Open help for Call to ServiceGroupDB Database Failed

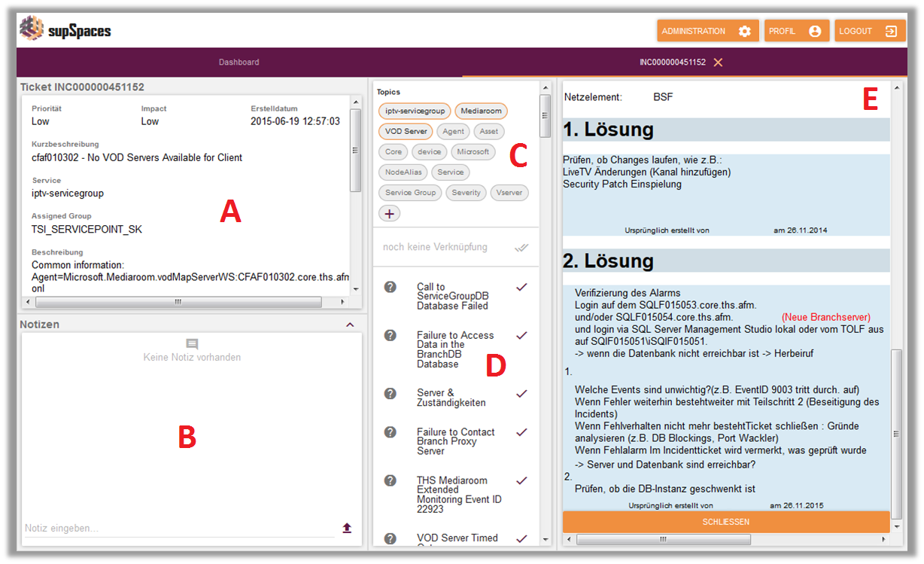(390, 287)
